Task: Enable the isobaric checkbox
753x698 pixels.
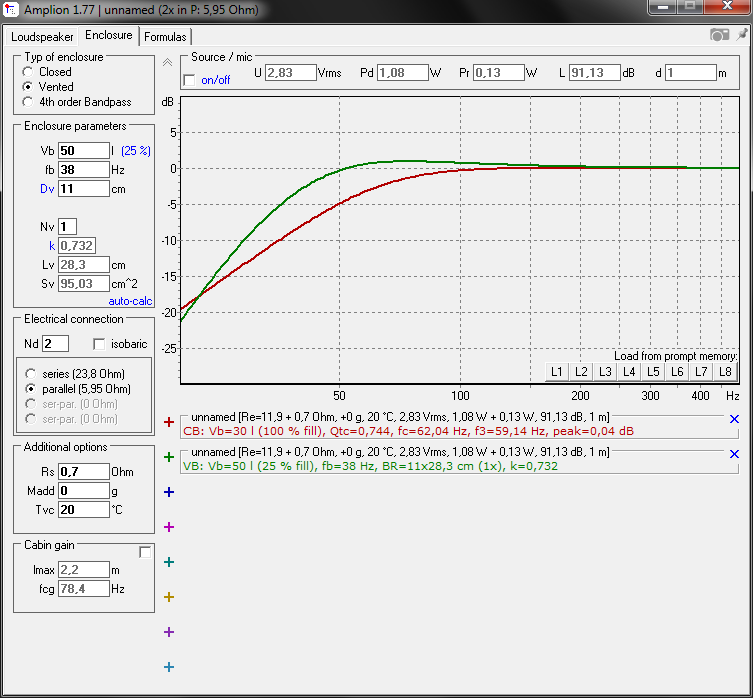Action: [99, 344]
